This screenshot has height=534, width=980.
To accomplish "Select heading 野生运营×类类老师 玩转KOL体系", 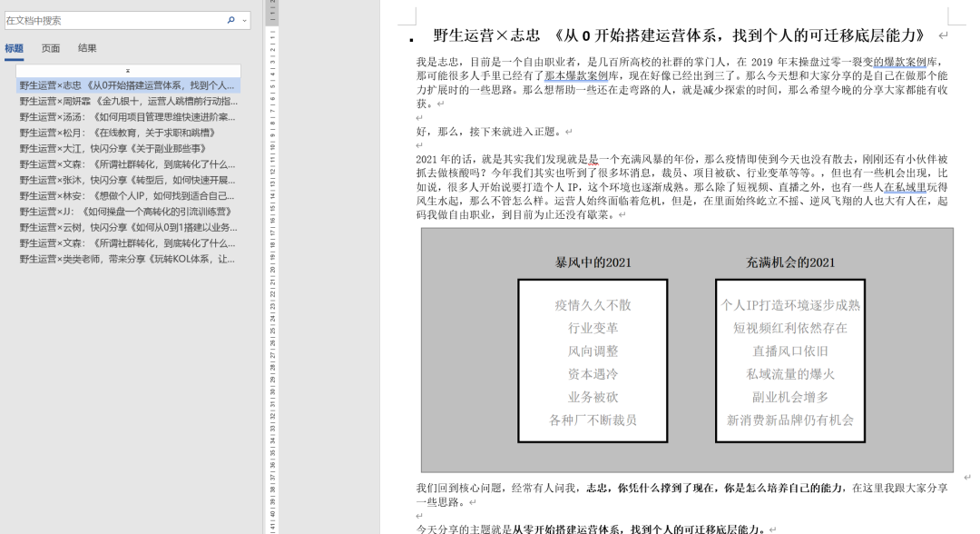I will tap(128, 259).
